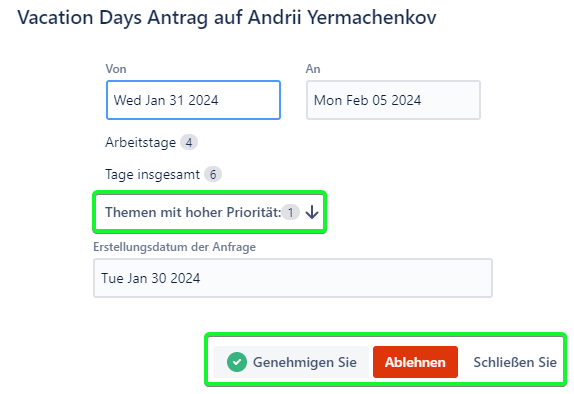Click the word Antrag in heading
The image size is (574, 394).
178,18
